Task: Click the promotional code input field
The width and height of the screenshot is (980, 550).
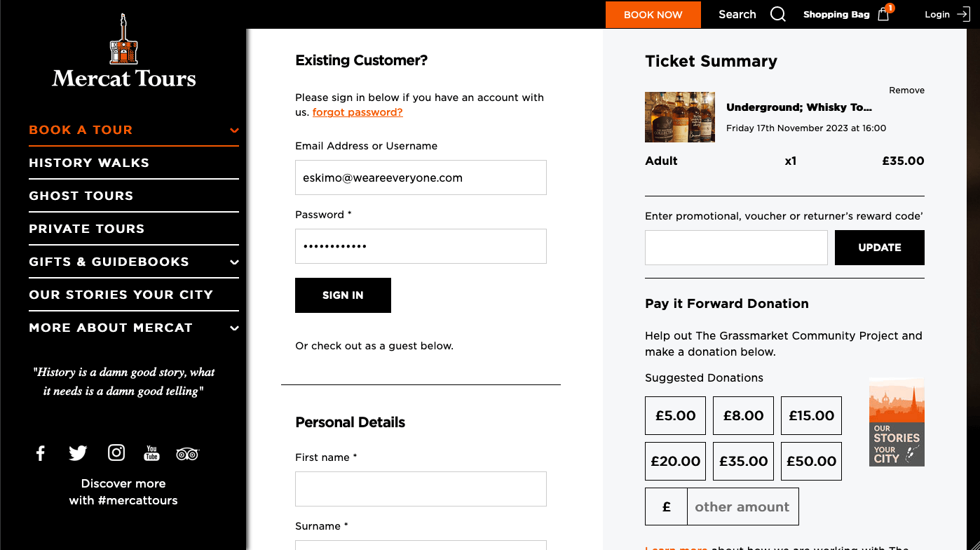Action: [736, 248]
